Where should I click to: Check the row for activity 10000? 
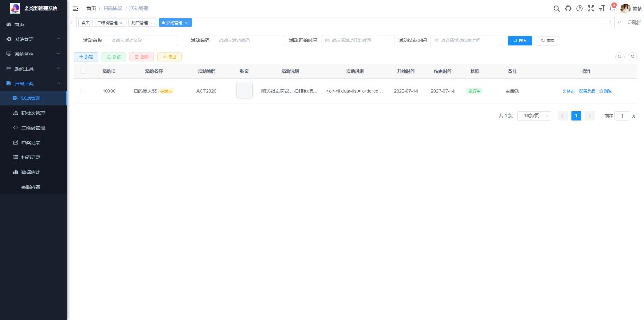coord(83,91)
